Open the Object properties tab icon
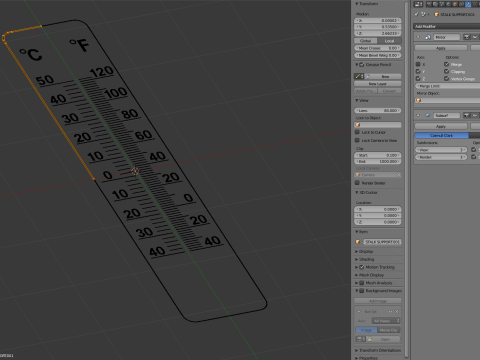Viewport: 480px width, 360px height. click(x=455, y=4)
